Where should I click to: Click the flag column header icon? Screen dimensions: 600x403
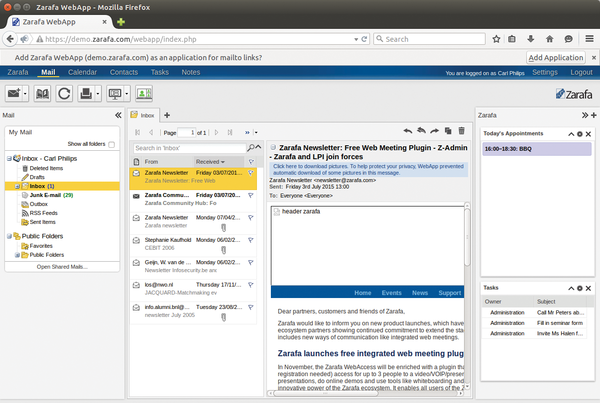[x=251, y=162]
